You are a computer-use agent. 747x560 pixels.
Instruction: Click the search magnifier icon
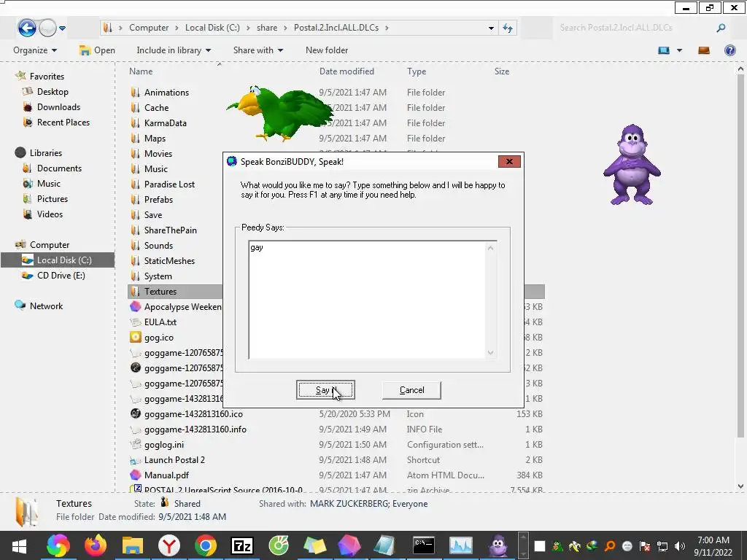click(x=721, y=28)
